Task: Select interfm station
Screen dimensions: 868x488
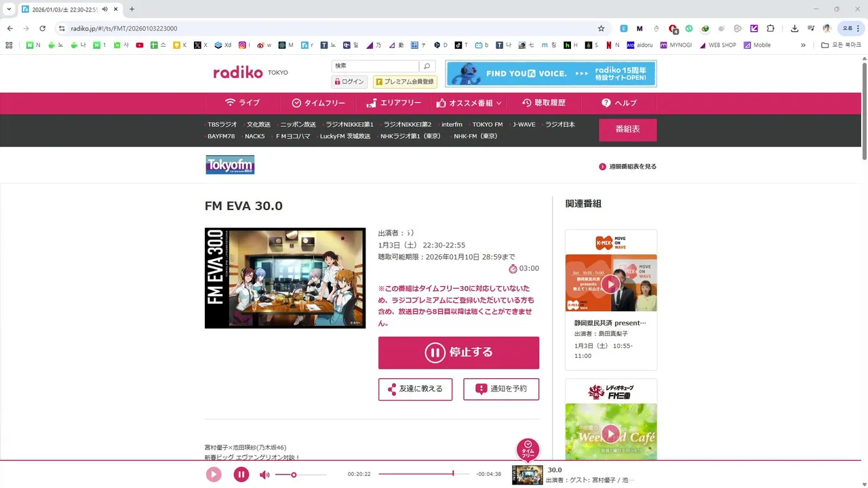Action: pos(452,125)
